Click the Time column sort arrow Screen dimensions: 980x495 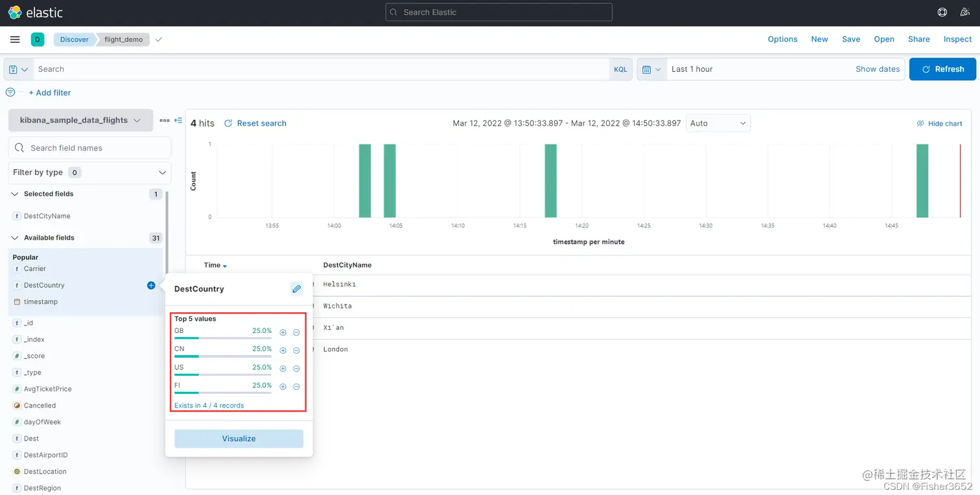click(225, 266)
